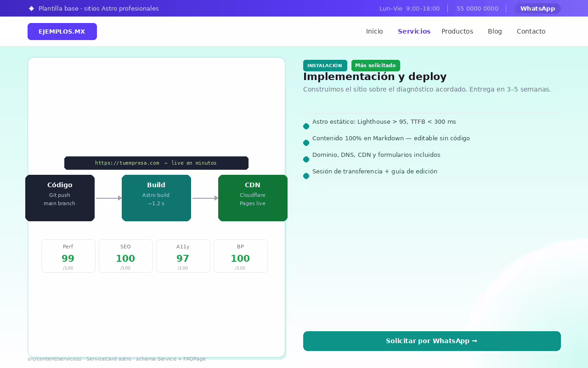Select the Build pipeline step card
This screenshot has width=588, height=368.
pos(156,198)
